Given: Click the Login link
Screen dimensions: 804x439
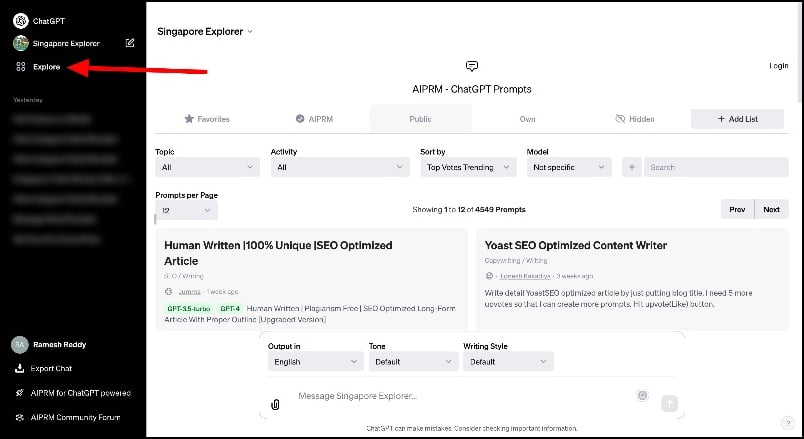Looking at the screenshot, I should [778, 66].
